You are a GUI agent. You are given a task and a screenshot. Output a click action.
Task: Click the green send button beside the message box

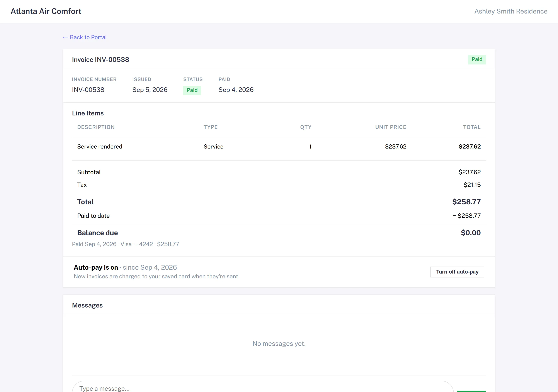[471, 391]
